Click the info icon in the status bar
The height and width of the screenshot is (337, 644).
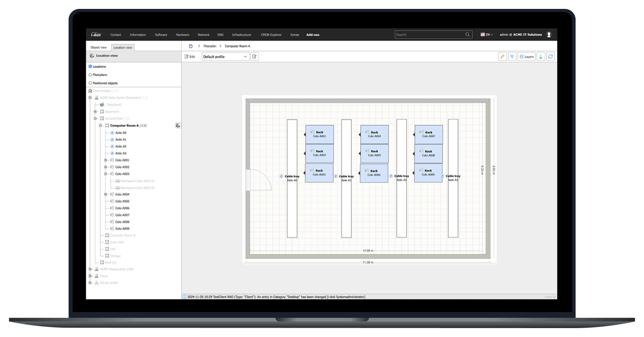184,296
